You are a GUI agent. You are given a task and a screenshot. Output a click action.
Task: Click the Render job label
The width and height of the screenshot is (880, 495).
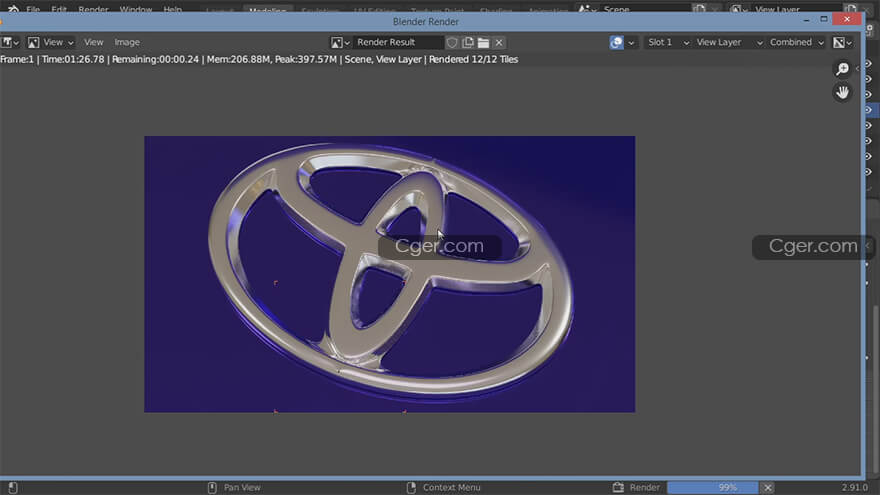click(x=644, y=487)
